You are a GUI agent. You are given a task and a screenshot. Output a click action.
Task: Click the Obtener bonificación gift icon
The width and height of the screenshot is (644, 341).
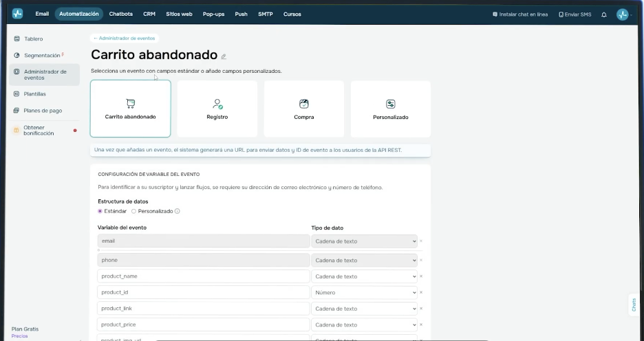point(17,130)
